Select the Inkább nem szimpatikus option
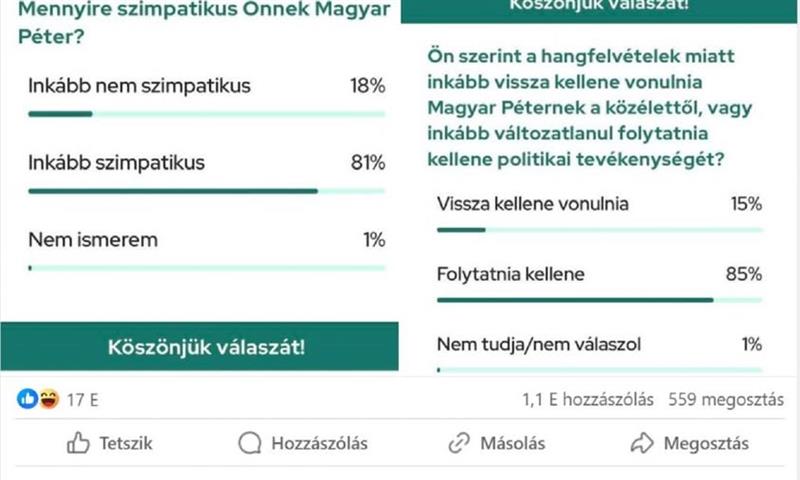The image size is (800, 480). pos(139,86)
